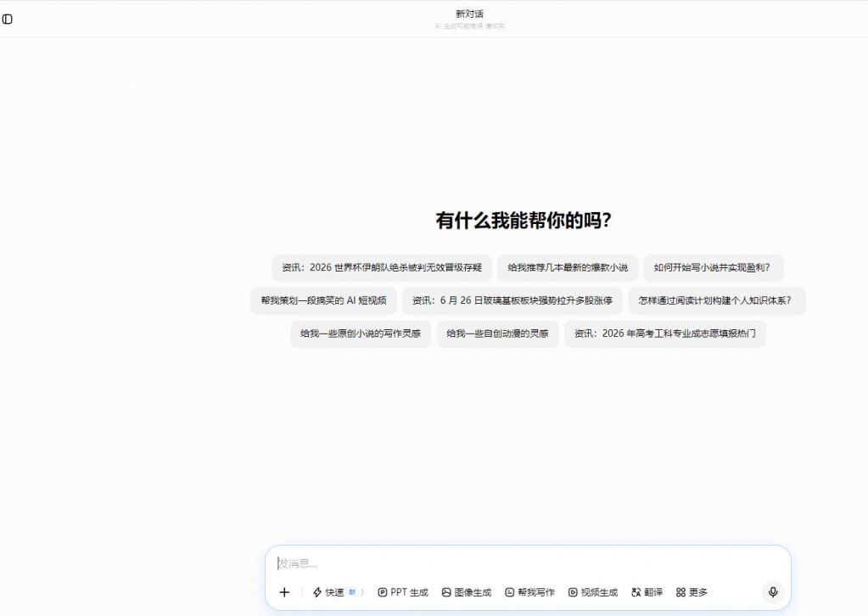Select 图像生成 tool
Image resolution: width=868 pixels, height=616 pixels.
pyautogui.click(x=467, y=592)
